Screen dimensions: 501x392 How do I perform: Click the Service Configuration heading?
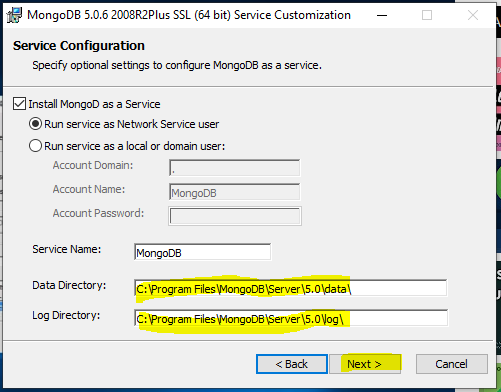(79, 46)
